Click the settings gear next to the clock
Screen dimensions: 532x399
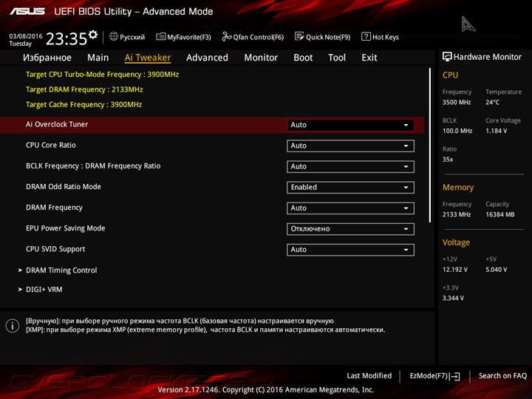coord(93,34)
